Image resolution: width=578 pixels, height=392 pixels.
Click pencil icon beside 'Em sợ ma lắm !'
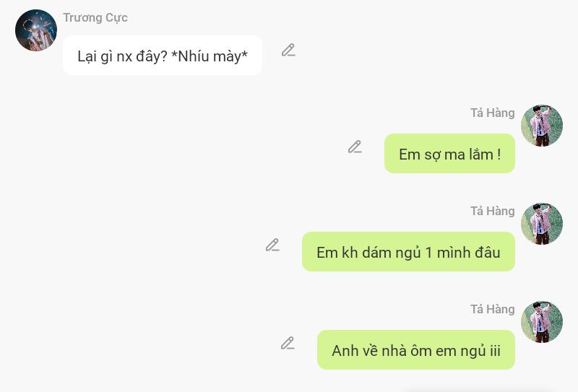click(x=355, y=147)
